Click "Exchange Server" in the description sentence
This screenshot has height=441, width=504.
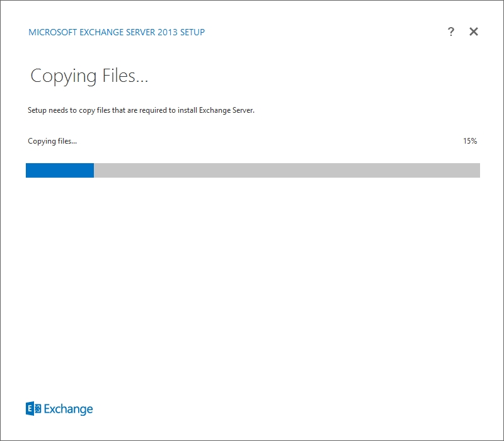click(226, 110)
